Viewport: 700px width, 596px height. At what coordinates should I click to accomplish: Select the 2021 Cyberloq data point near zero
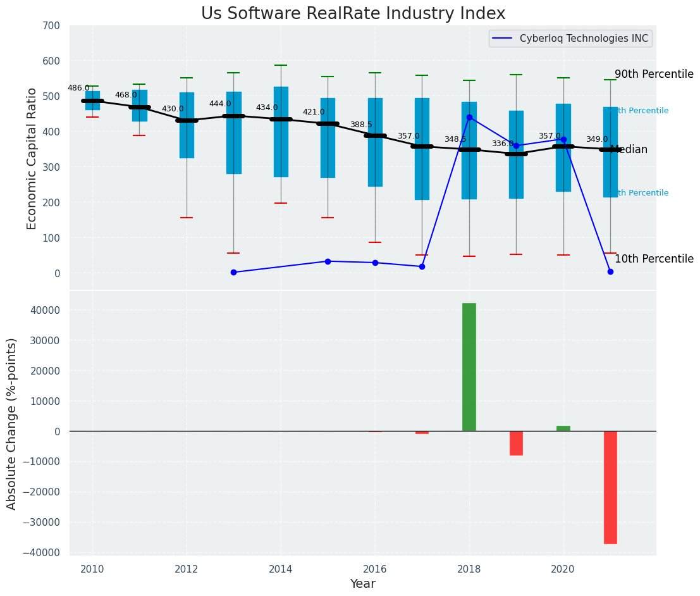pyautogui.click(x=611, y=271)
